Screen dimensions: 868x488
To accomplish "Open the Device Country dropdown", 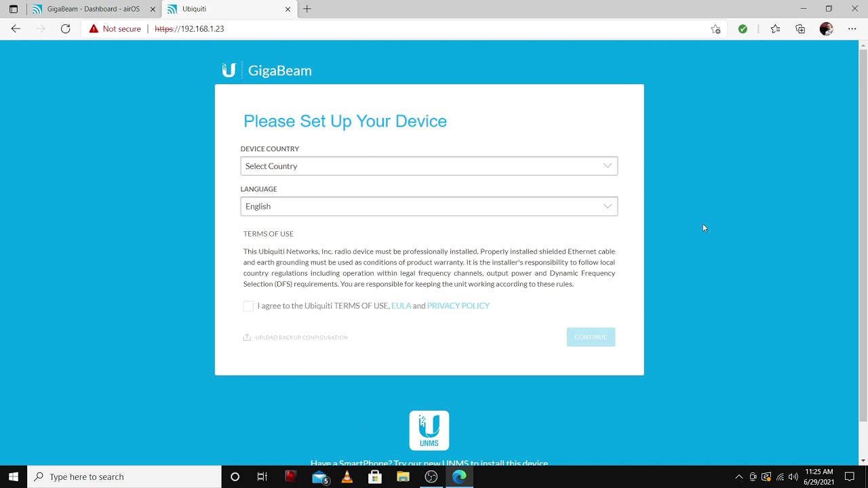I will [429, 166].
